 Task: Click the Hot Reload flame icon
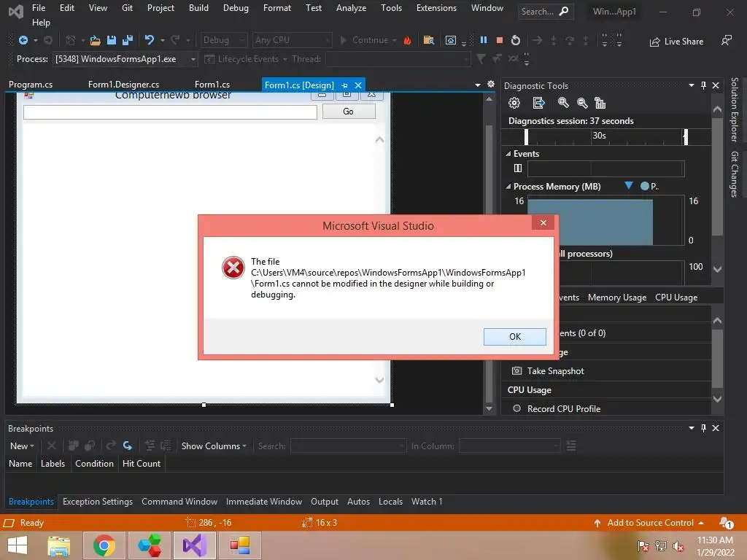coord(407,41)
